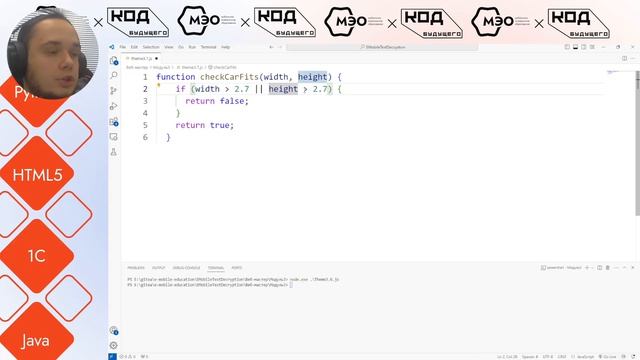Viewport: 640px width, 360px height.
Task: Open the Help menu
Action: click(x=225, y=47)
